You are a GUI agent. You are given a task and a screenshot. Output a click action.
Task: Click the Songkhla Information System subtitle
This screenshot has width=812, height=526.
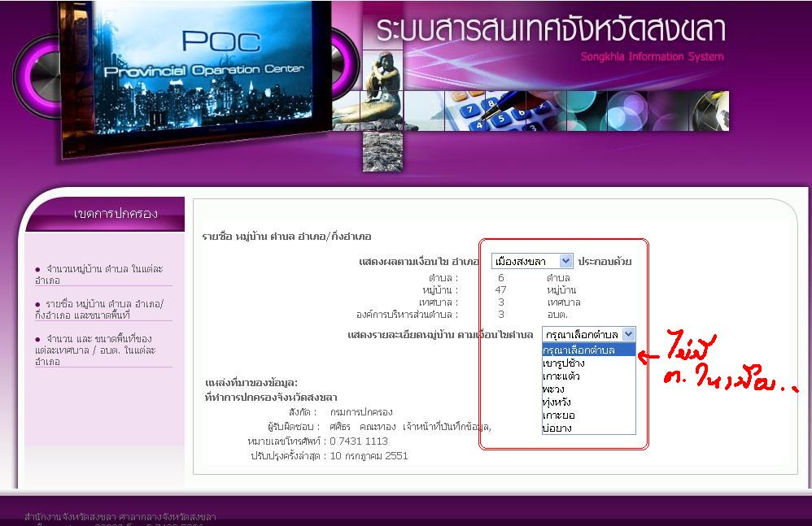coord(652,56)
